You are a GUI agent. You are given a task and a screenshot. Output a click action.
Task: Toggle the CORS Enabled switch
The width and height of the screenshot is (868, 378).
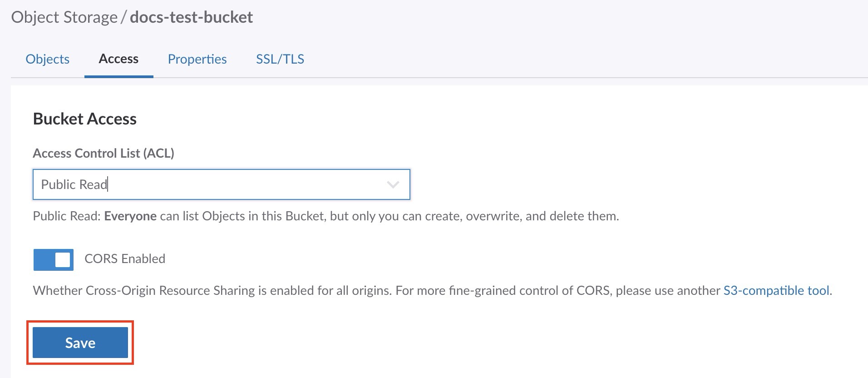[54, 259]
